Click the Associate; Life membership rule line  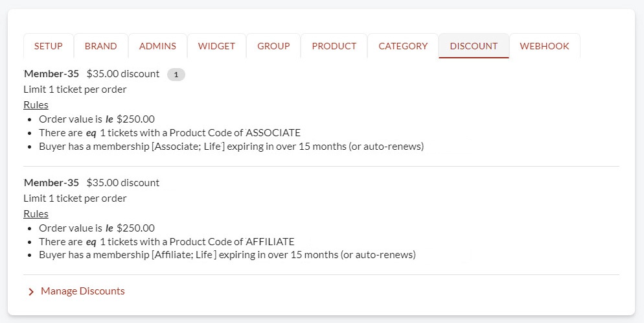pos(231,147)
